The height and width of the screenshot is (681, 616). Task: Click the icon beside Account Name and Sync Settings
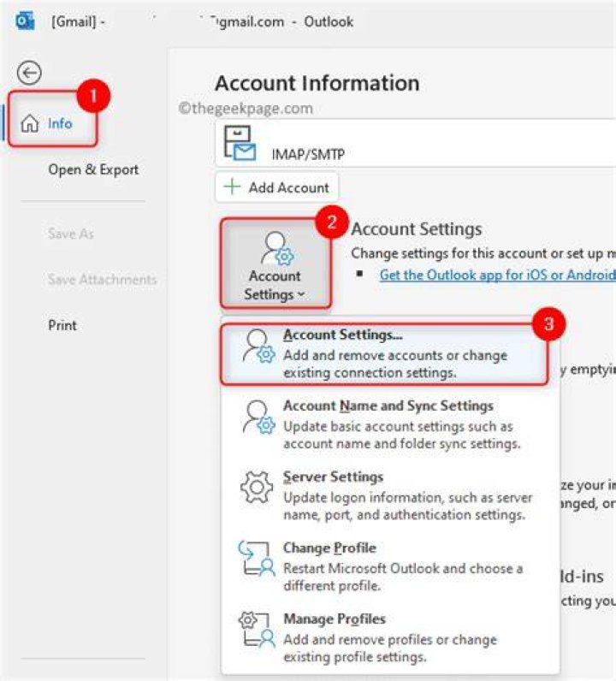pos(258,417)
